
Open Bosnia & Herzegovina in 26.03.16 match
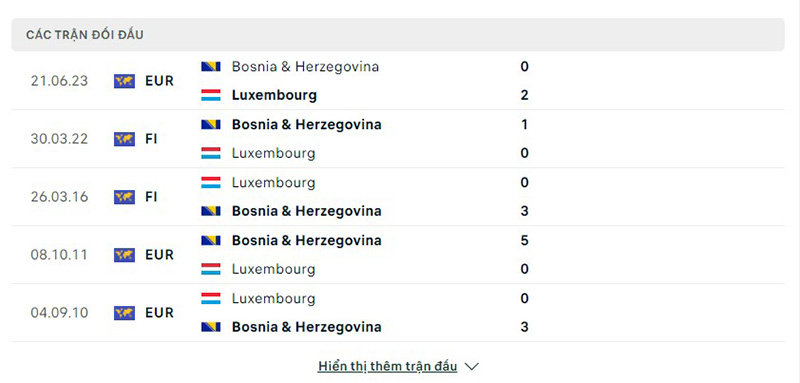307,211
